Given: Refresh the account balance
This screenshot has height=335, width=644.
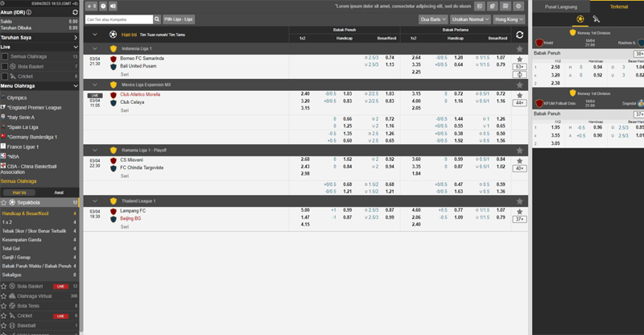Looking at the screenshot, I should tap(75, 13).
